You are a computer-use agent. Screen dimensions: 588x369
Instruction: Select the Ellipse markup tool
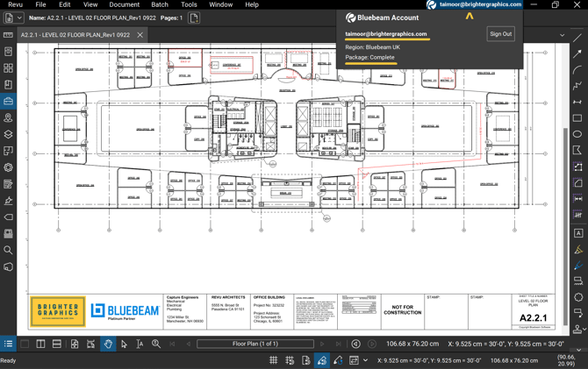(x=577, y=134)
